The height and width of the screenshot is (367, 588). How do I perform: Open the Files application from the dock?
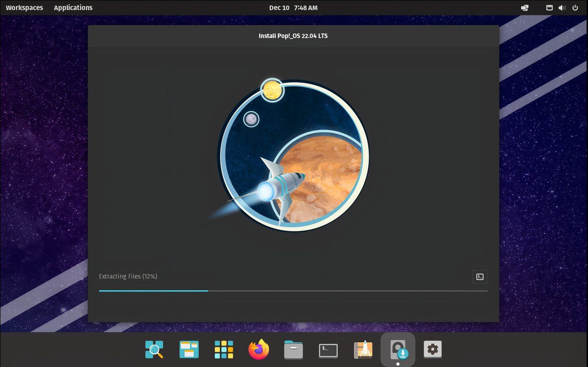tap(293, 349)
